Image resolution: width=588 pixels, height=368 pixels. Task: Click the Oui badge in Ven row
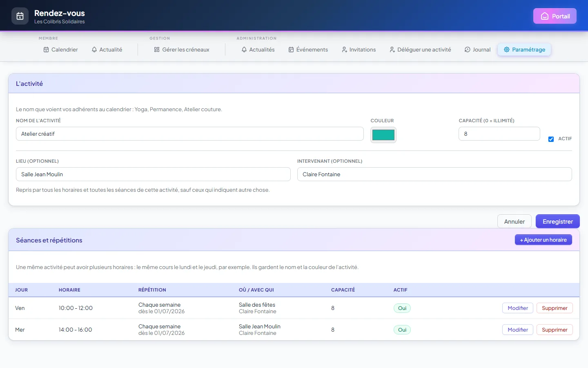[x=402, y=308]
